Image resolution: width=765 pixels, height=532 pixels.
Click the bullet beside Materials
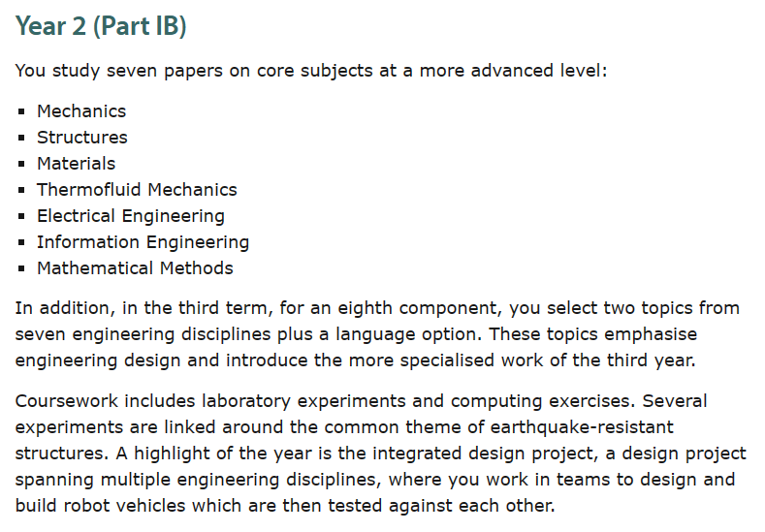click(x=21, y=164)
